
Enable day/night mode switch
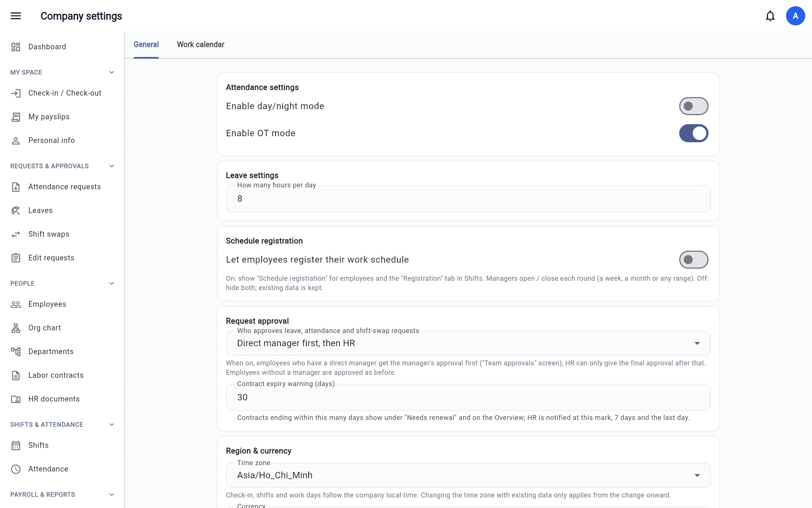click(x=694, y=106)
